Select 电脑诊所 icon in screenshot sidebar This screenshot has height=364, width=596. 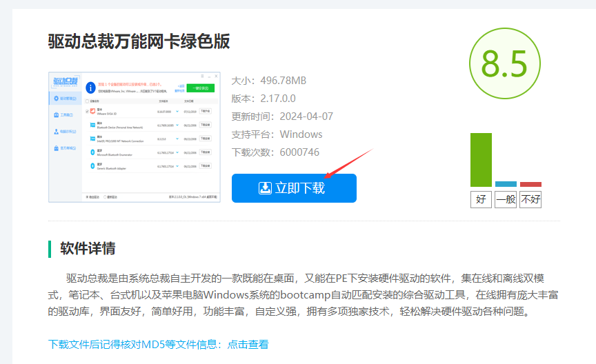point(55,132)
